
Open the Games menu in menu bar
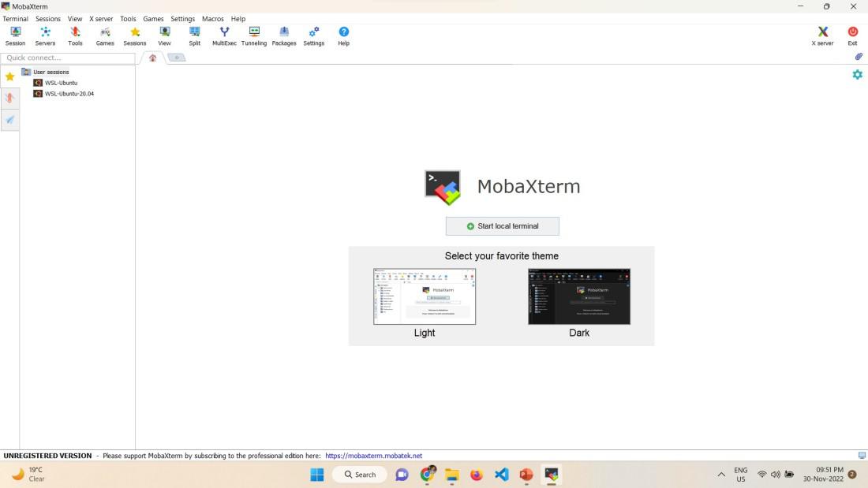[153, 19]
